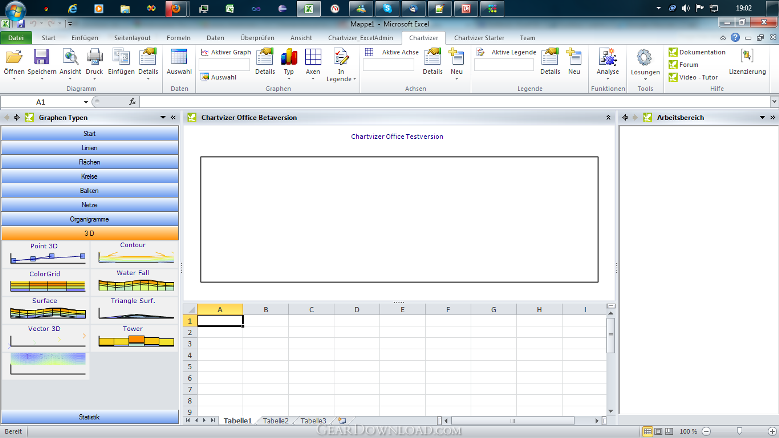Open the Dokumentation help link
Screen dimensions: 779x438
[697, 52]
